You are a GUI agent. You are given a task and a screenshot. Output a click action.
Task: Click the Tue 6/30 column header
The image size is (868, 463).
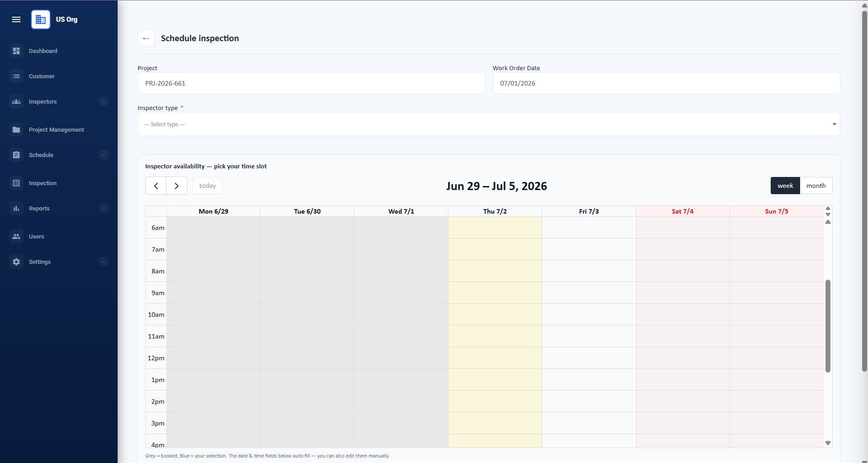(x=307, y=211)
